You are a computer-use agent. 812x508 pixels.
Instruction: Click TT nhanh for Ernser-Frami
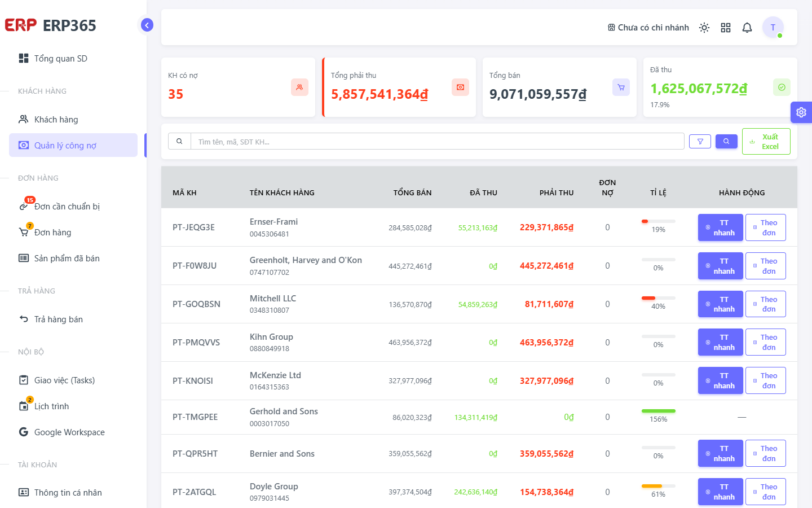click(x=721, y=227)
